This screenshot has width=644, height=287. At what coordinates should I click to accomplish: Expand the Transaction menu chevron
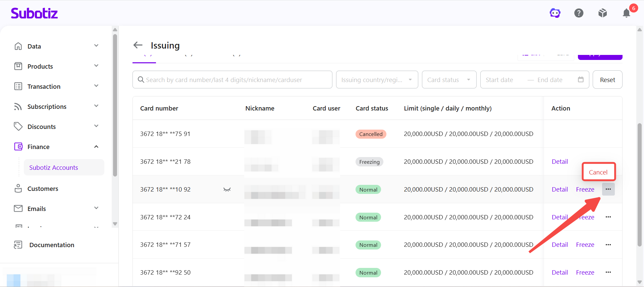pos(96,86)
